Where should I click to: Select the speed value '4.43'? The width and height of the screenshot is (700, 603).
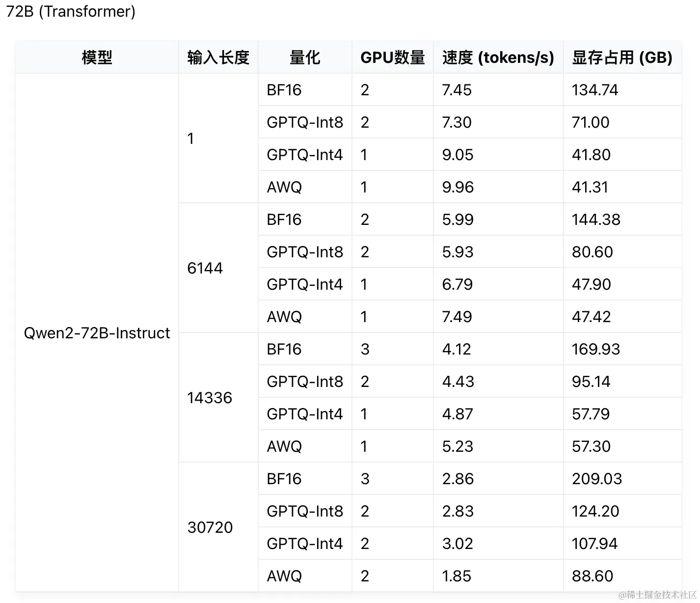458,382
